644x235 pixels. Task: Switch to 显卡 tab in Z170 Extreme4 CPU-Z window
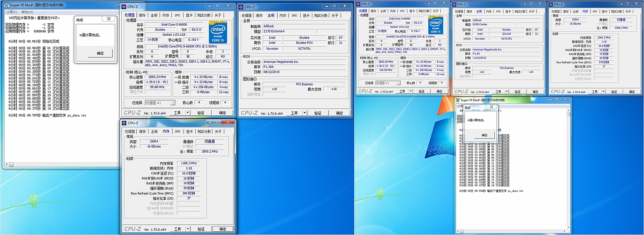[306, 16]
